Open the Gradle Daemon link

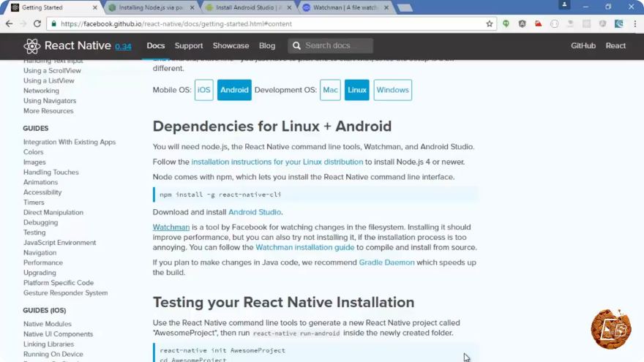pyautogui.click(x=386, y=263)
